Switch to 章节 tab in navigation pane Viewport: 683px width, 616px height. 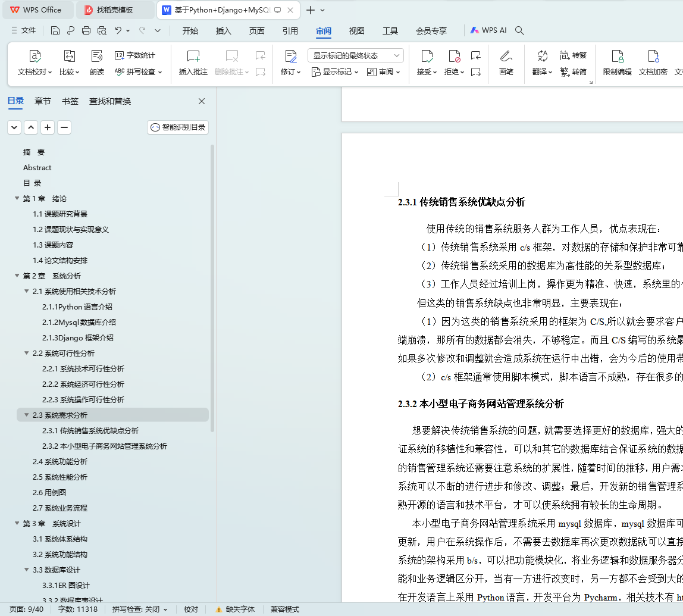[x=42, y=101]
